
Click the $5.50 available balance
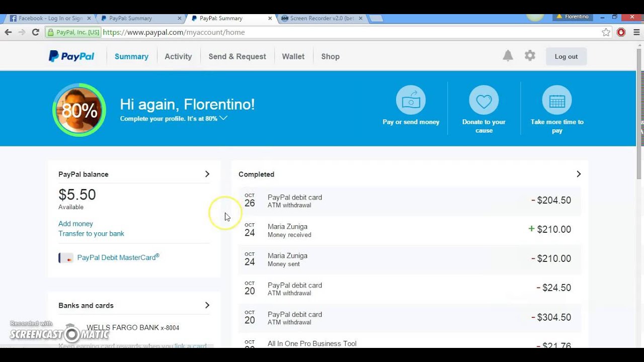tap(77, 195)
